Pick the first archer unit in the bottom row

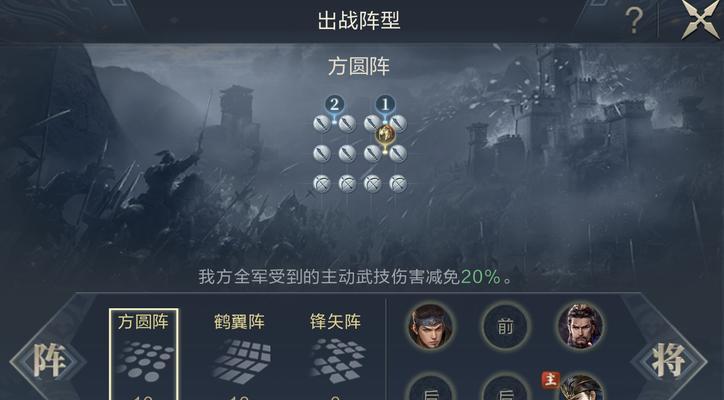tap(322, 184)
